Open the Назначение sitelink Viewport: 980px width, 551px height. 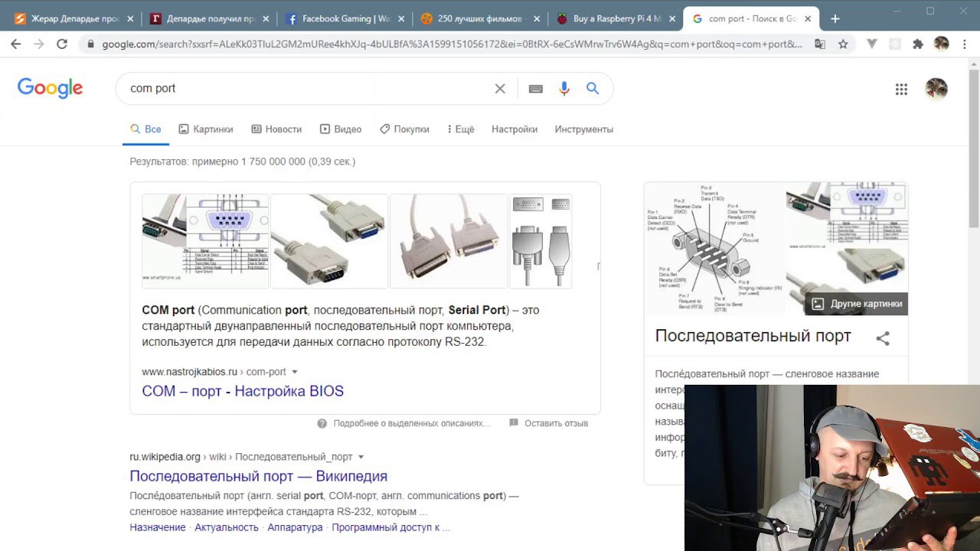click(158, 527)
